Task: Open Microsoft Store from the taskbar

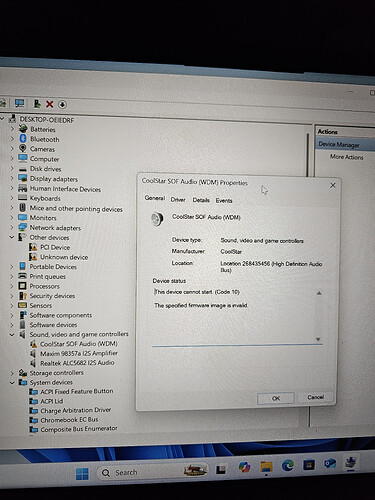Action: (x=309, y=464)
